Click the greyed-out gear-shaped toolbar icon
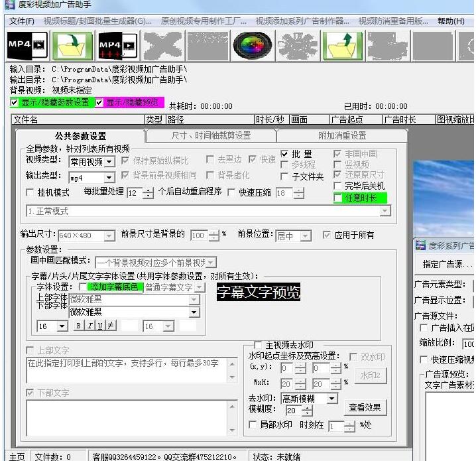Screen dimensions: 476x461 298,45
